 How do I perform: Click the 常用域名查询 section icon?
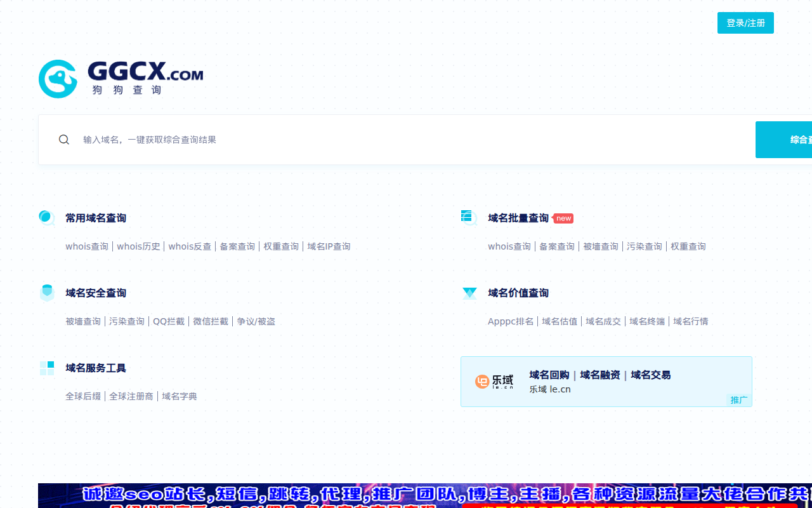point(47,218)
